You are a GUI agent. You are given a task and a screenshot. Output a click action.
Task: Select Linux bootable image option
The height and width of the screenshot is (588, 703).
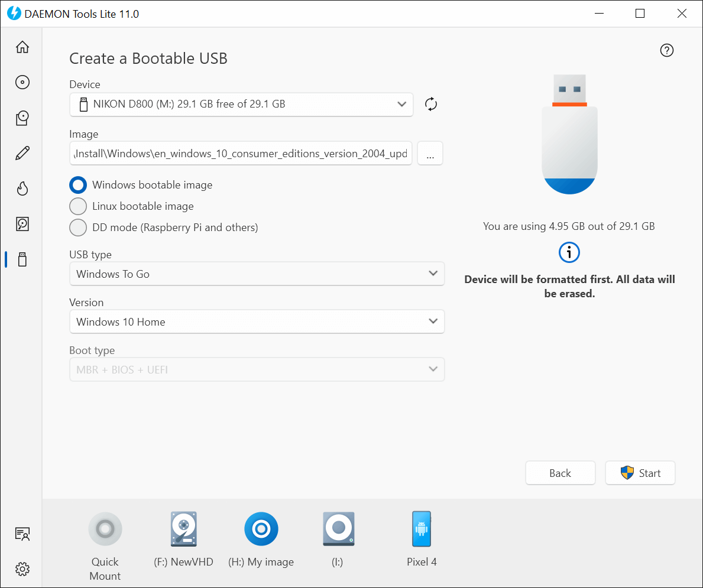point(131,206)
